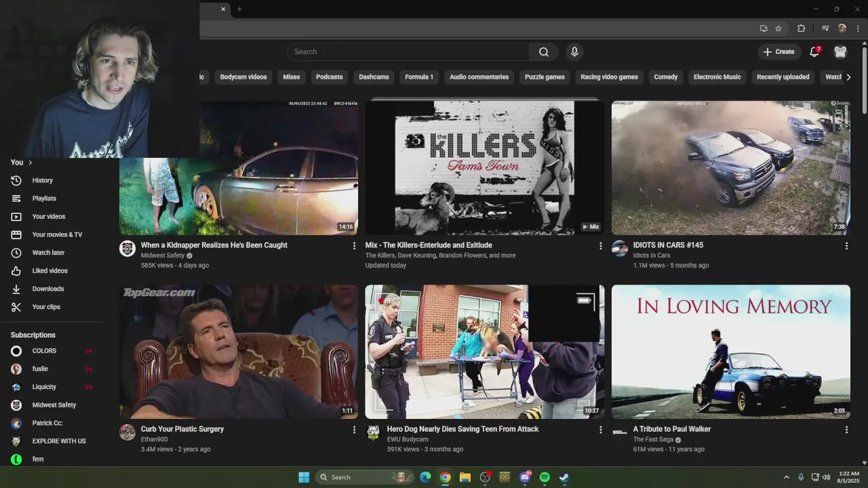Image resolution: width=868 pixels, height=488 pixels.
Task: Select the Bodycam videos chip
Action: 243,77
